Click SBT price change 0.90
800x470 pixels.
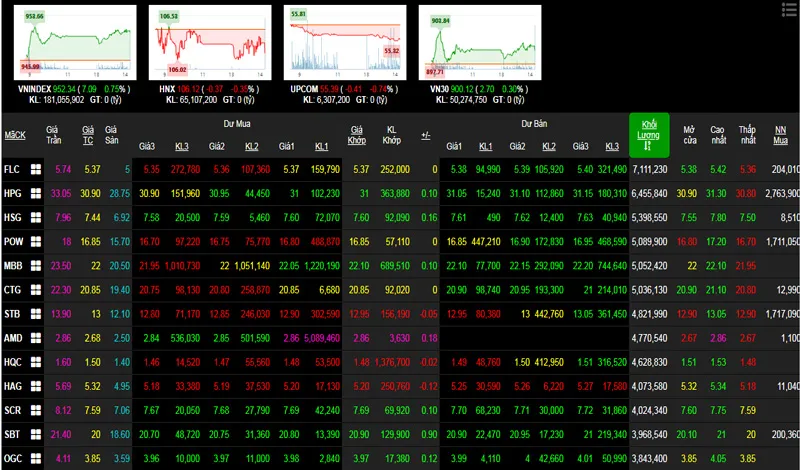pyautogui.click(x=429, y=434)
